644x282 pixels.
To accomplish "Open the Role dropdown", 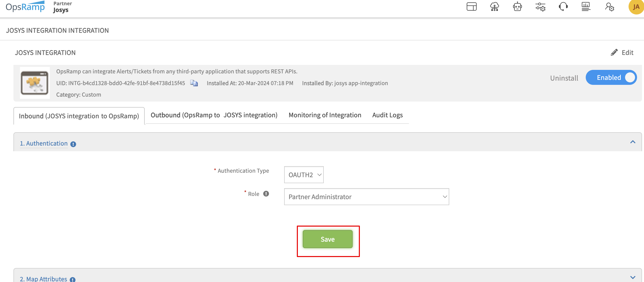I will click(366, 197).
